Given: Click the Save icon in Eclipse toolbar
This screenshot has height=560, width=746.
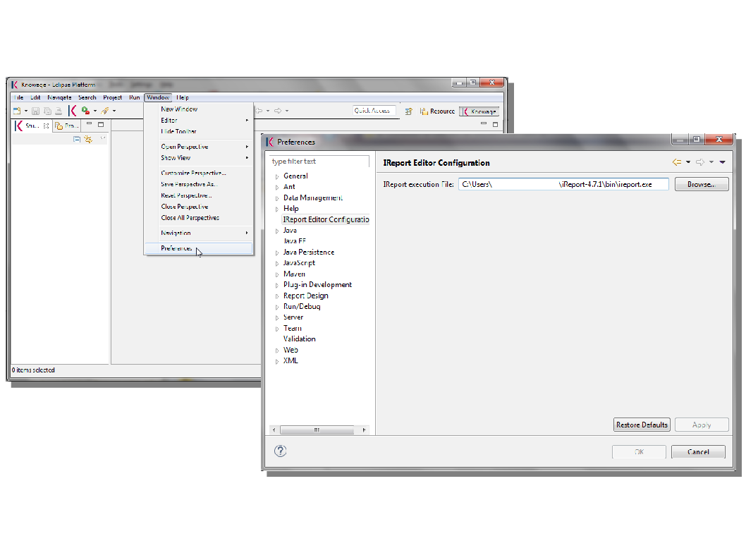Looking at the screenshot, I should tap(35, 111).
